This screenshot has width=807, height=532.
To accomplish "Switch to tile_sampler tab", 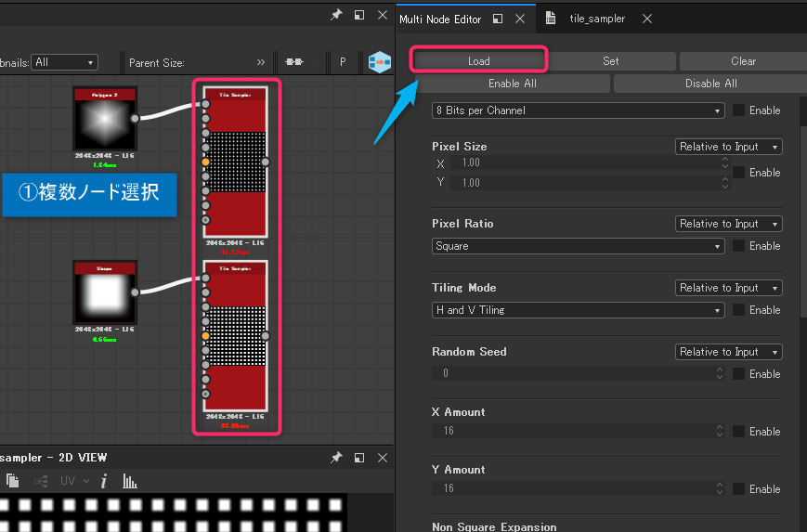I will click(x=597, y=19).
